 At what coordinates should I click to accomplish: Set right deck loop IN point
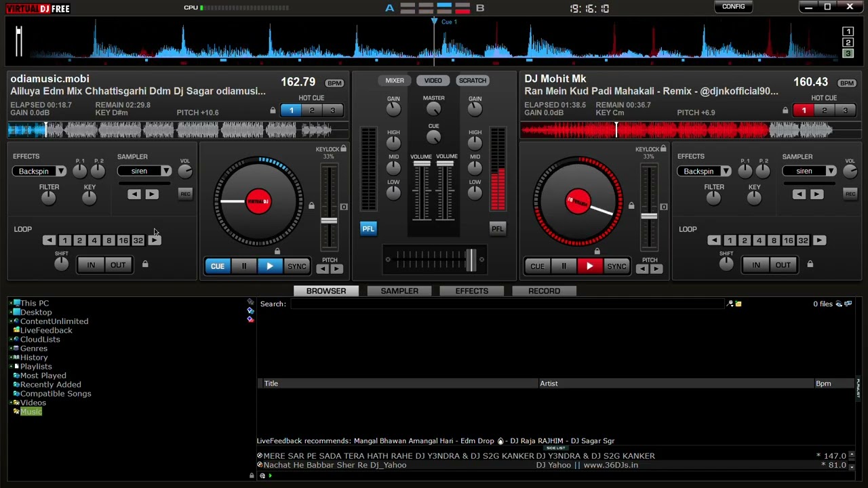click(x=756, y=265)
